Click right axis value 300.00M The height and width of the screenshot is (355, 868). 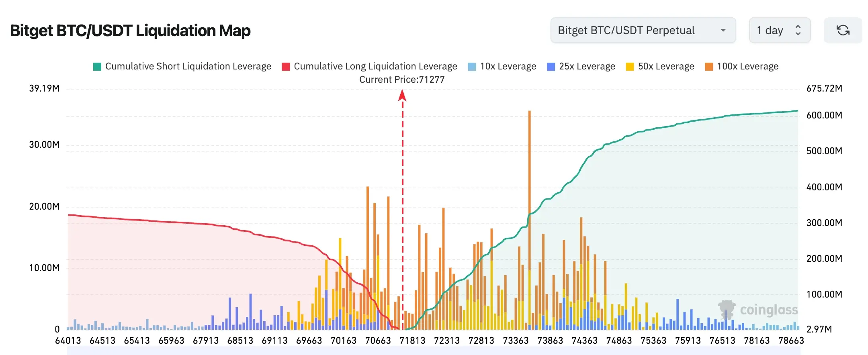[x=824, y=223]
